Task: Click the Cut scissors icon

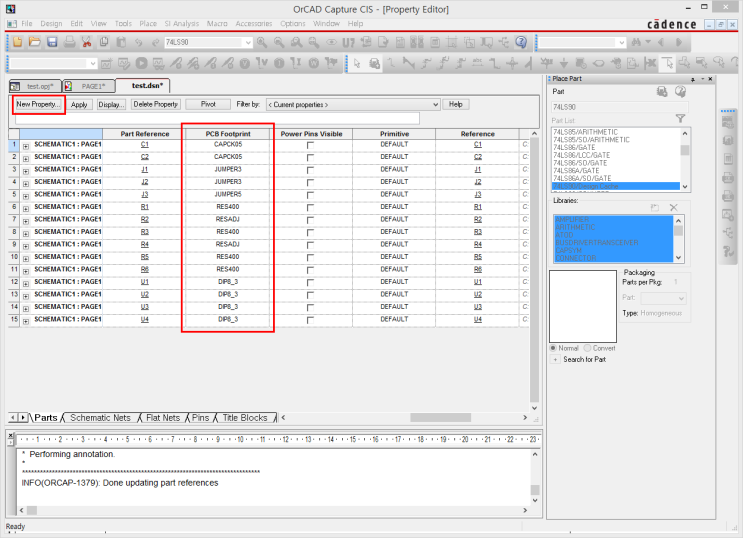Action: pos(86,42)
